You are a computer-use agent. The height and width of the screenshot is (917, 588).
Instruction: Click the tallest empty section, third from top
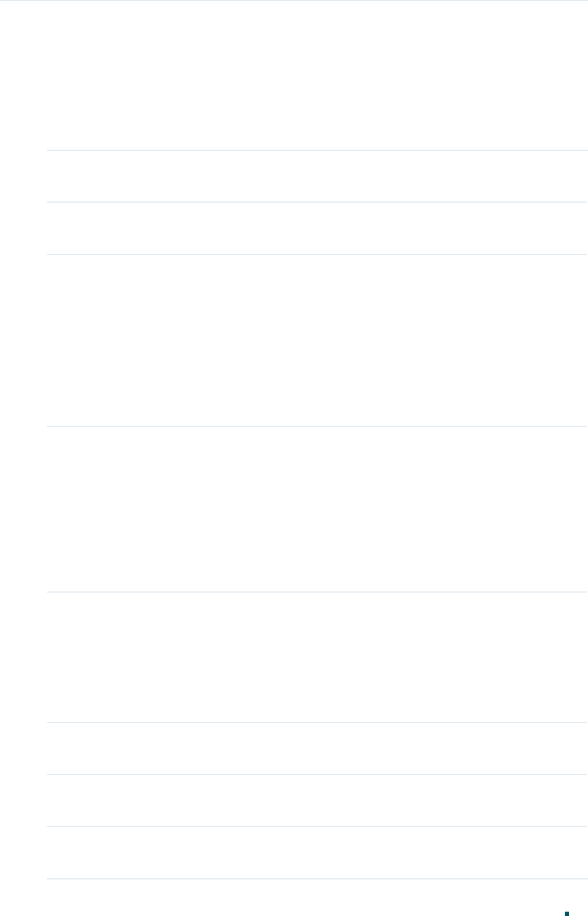click(317, 340)
